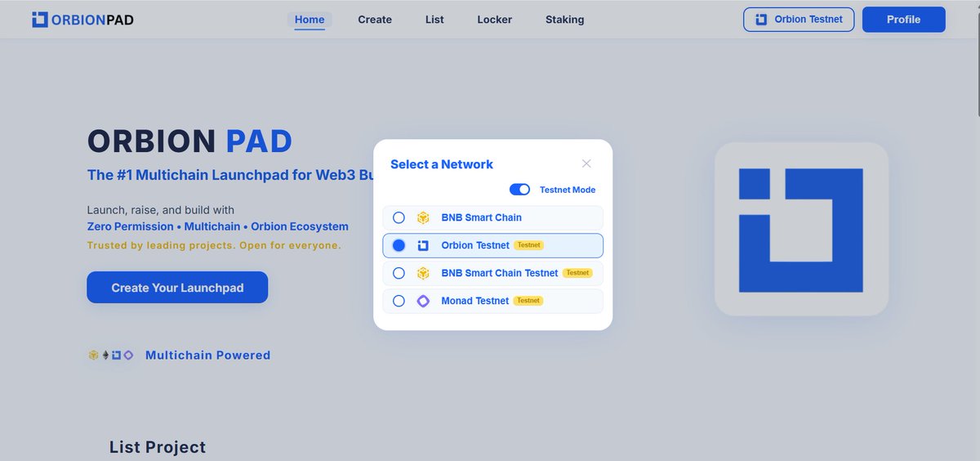980x461 pixels.
Task: Click the Testnet Mode label
Action: click(x=568, y=190)
